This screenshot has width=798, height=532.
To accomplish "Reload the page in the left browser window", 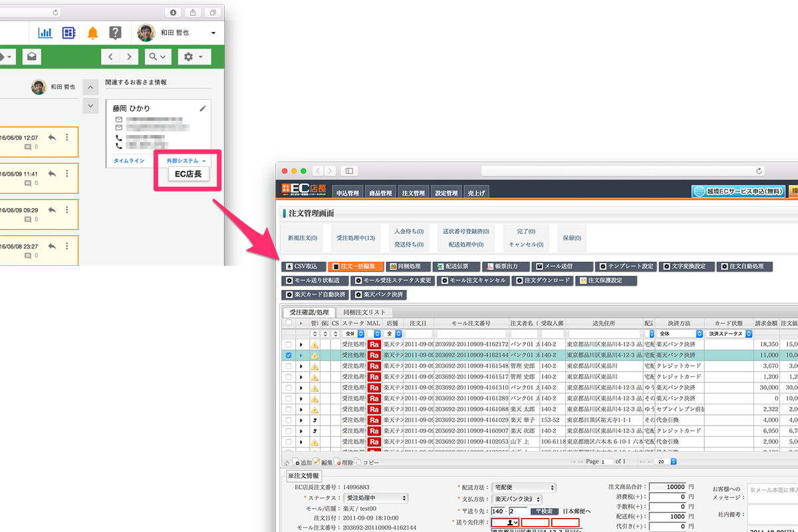I will pos(54,12).
